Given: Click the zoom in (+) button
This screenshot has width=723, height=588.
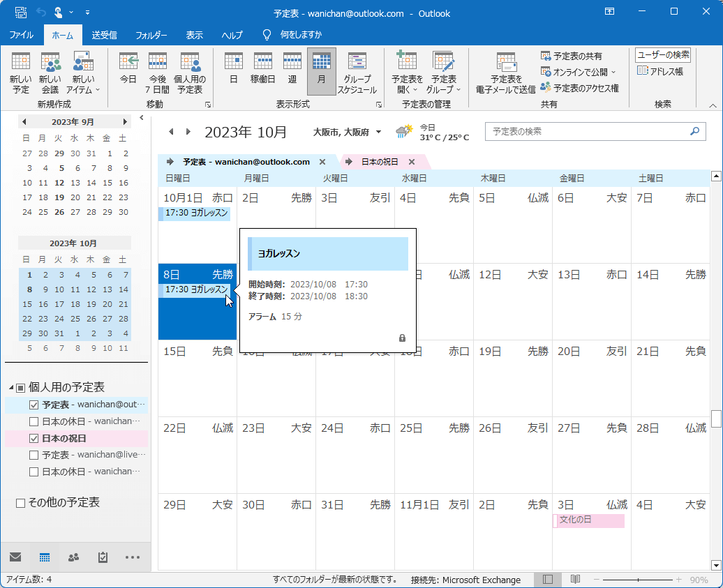Looking at the screenshot, I should (x=679, y=580).
